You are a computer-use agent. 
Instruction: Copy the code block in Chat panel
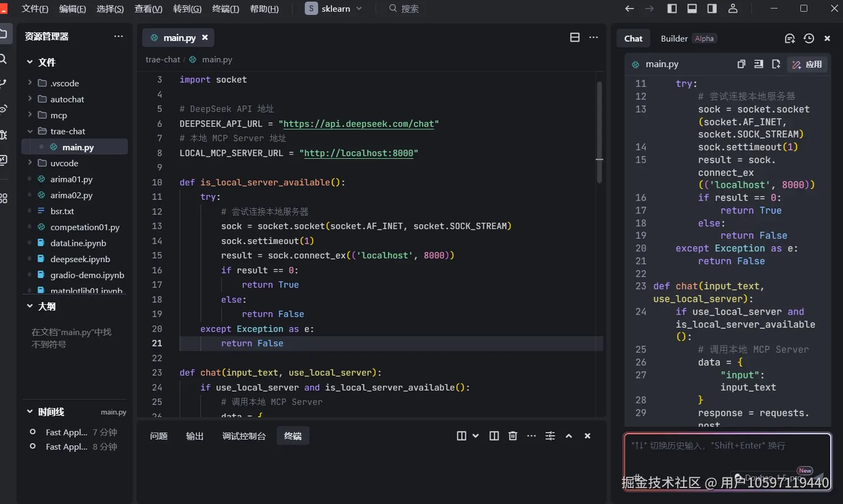[x=741, y=64]
